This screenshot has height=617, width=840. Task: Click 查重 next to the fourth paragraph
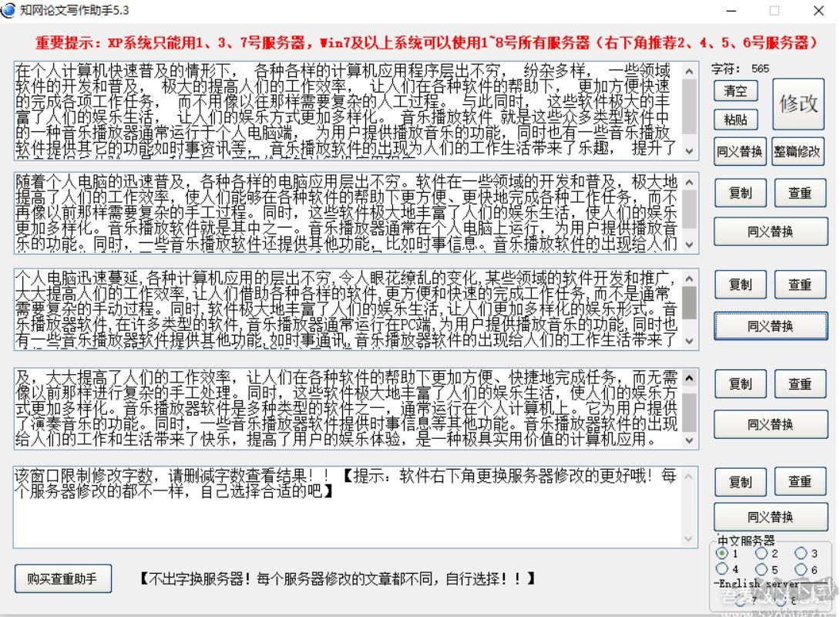pos(800,383)
